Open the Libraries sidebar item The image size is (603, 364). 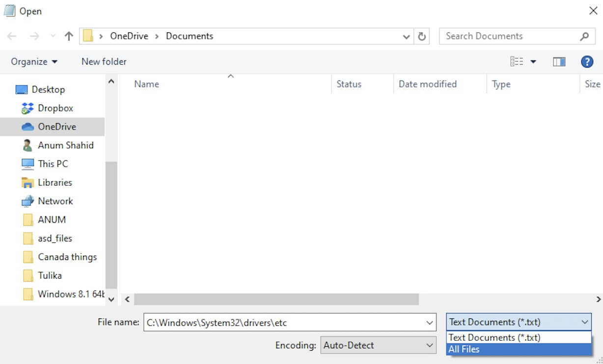(55, 182)
